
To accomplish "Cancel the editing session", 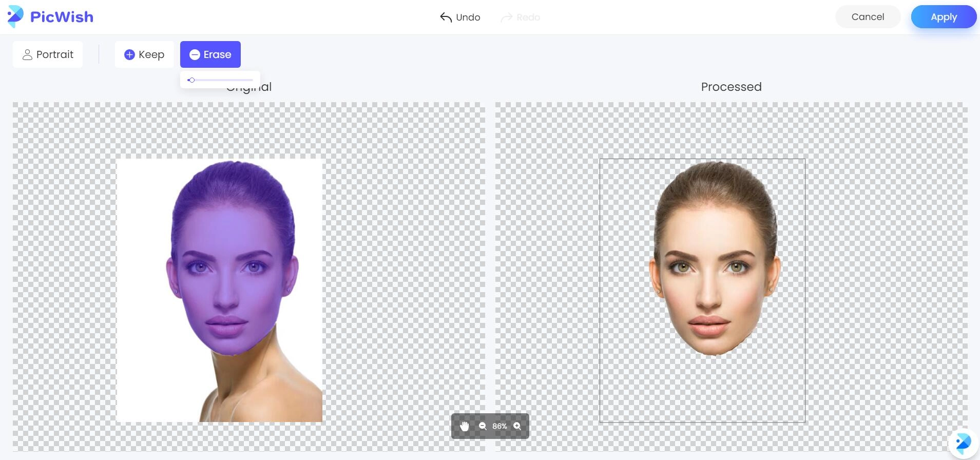I will 868,17.
